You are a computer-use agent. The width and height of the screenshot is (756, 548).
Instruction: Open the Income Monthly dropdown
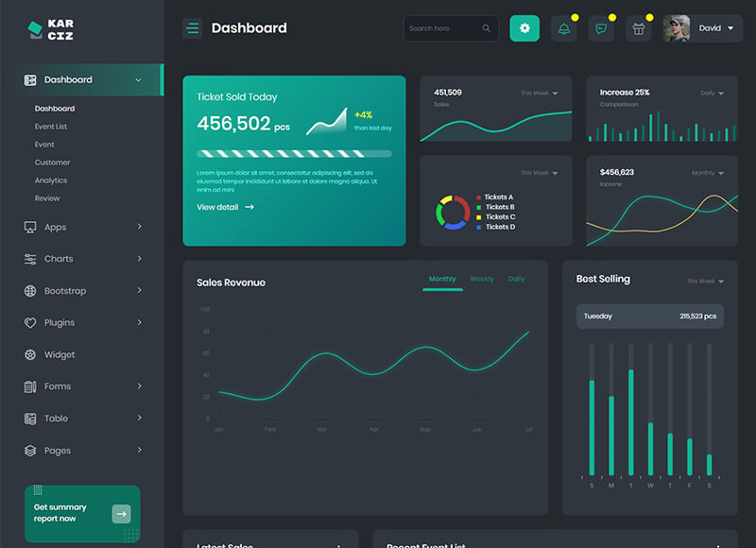pyautogui.click(x=708, y=173)
